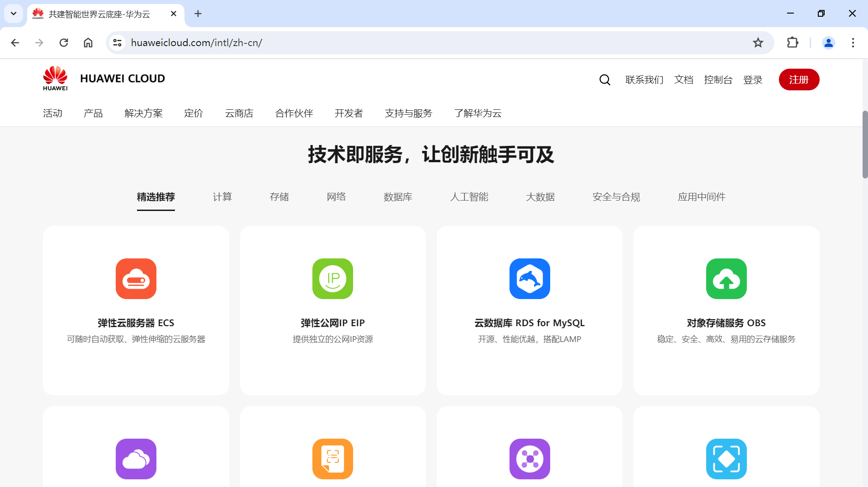This screenshot has width=868, height=487.
Task: Open the 开发者 navigation menu
Action: coord(349,113)
